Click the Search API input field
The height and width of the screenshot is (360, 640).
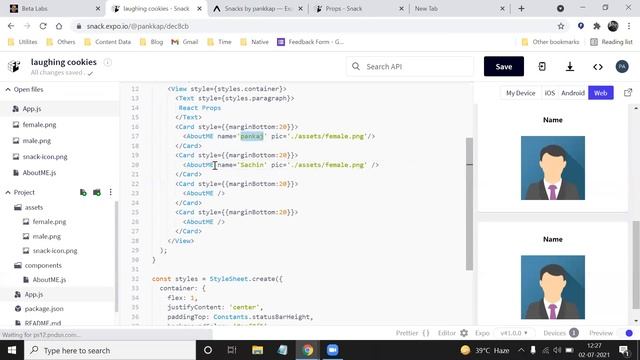click(x=410, y=67)
